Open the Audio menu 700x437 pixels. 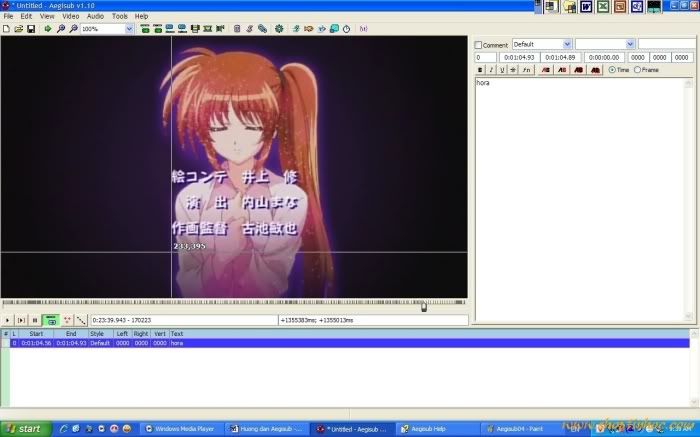click(95, 16)
